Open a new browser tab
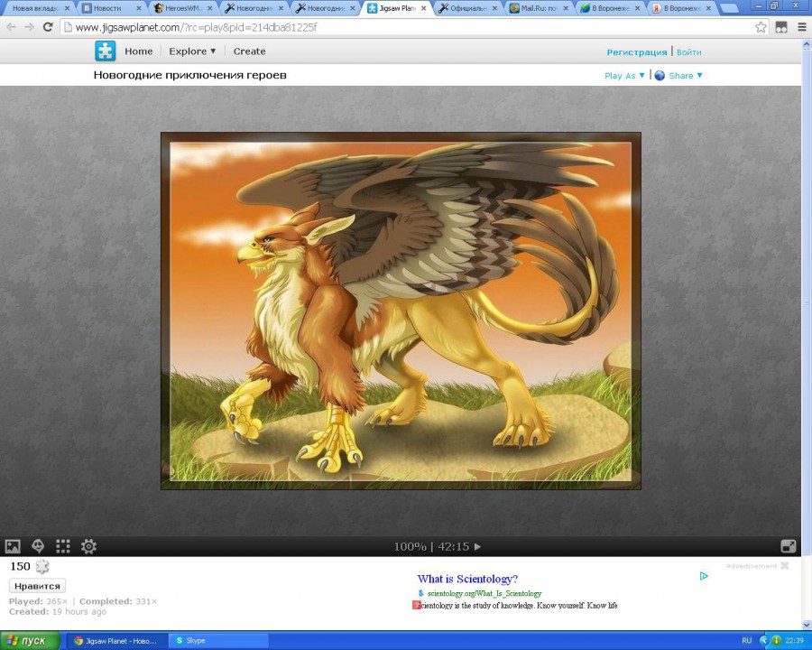This screenshot has height=650, width=812. [x=728, y=8]
